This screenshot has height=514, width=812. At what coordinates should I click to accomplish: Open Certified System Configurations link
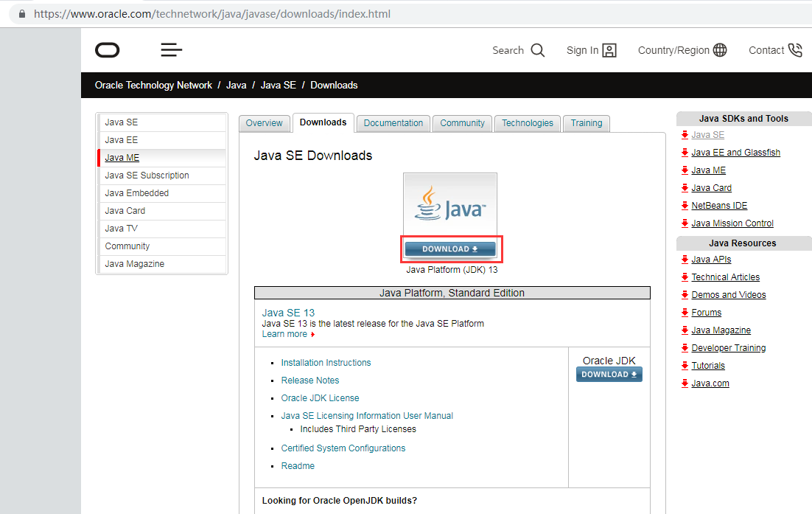[343, 448]
